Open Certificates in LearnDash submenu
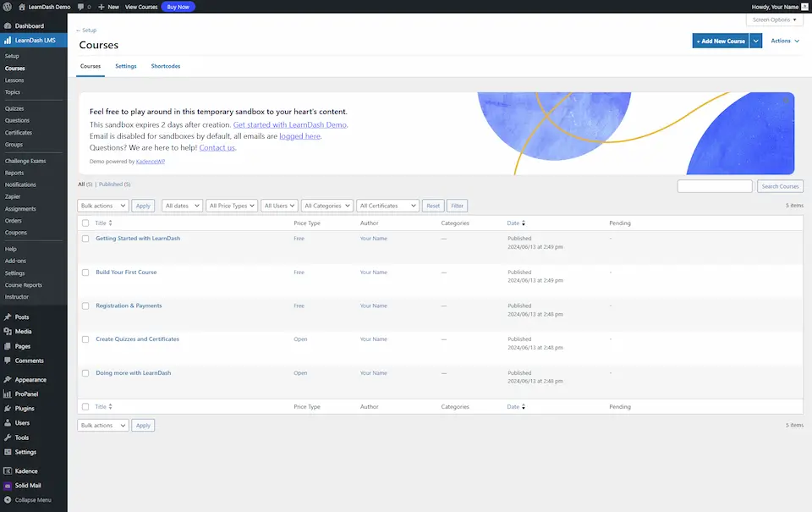This screenshot has height=512, width=812. [19, 133]
